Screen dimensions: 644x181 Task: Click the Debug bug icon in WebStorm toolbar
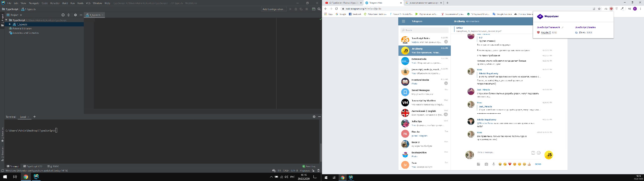[296, 9]
